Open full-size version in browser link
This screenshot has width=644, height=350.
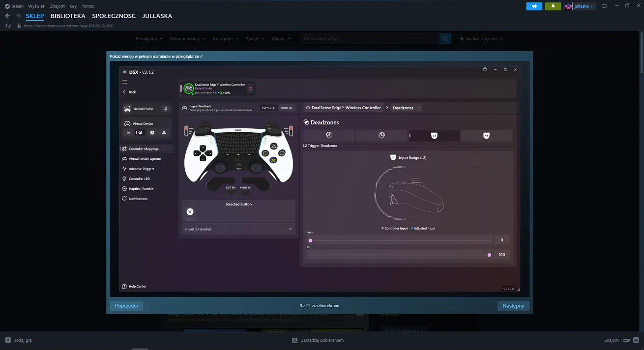[x=156, y=57]
